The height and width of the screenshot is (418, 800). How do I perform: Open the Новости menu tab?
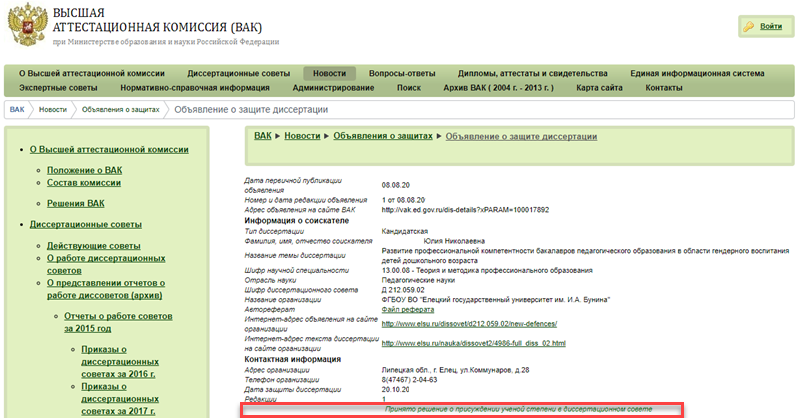(x=329, y=73)
